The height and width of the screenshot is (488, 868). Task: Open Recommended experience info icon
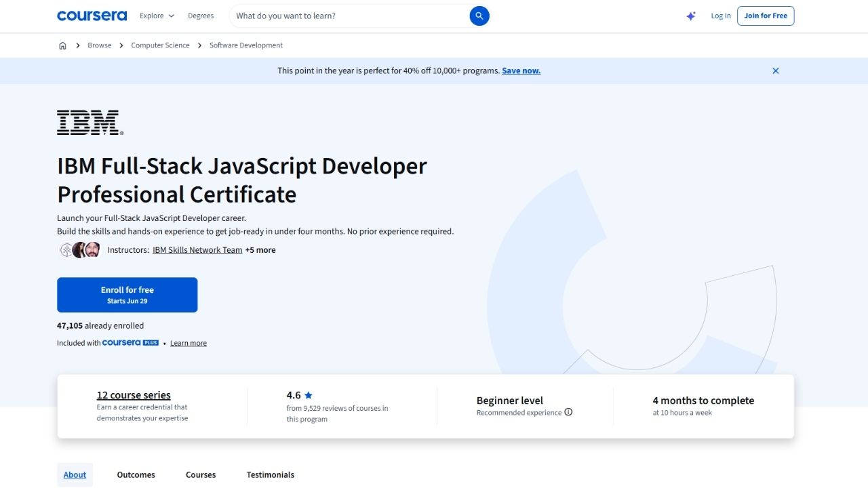pyautogui.click(x=568, y=412)
